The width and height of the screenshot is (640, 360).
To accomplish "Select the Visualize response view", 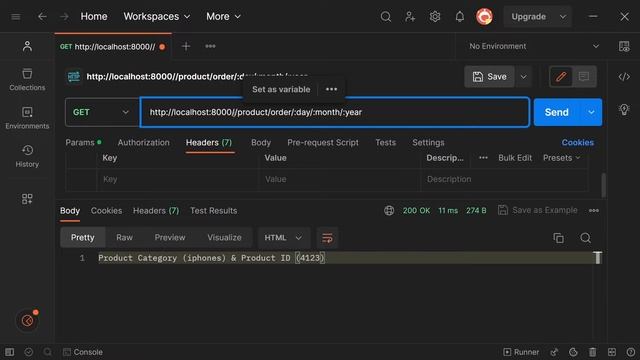I will click(224, 238).
